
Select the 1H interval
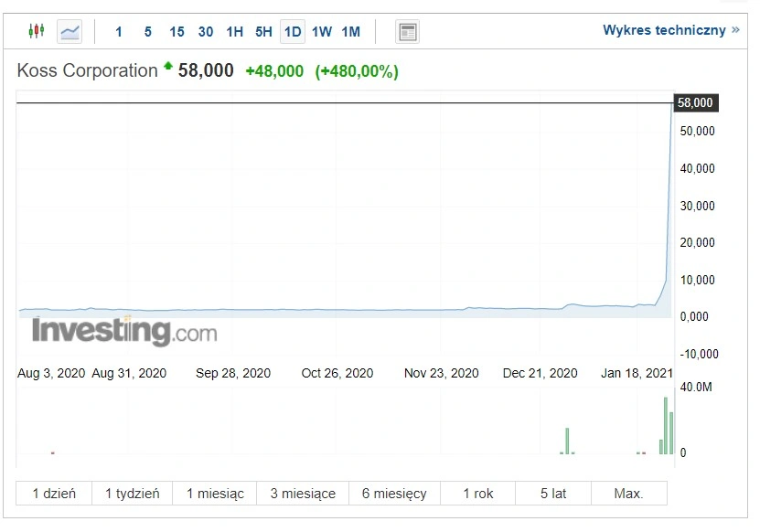coord(235,32)
